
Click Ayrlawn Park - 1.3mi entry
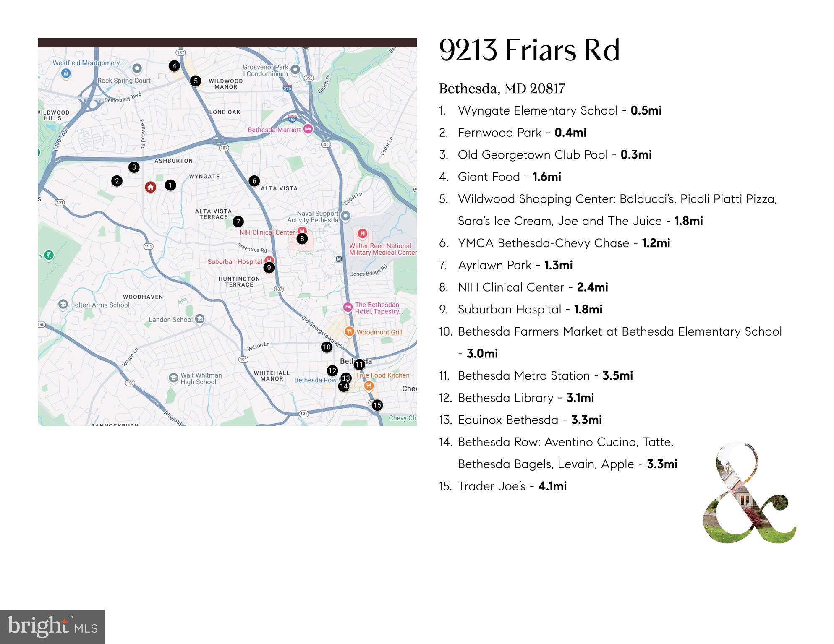click(x=506, y=265)
